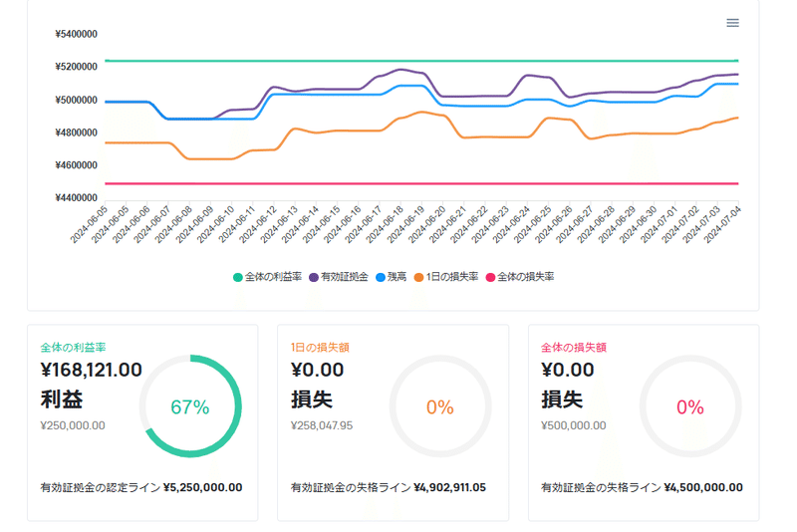Click orange legend marker for 1日の損失率
This screenshot has height=532, width=797.
418,277
